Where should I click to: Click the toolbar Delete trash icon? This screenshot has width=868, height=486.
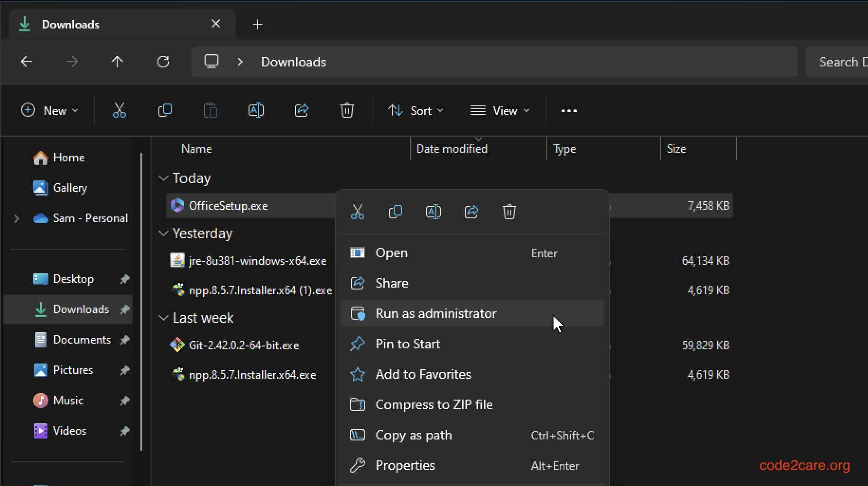click(347, 111)
